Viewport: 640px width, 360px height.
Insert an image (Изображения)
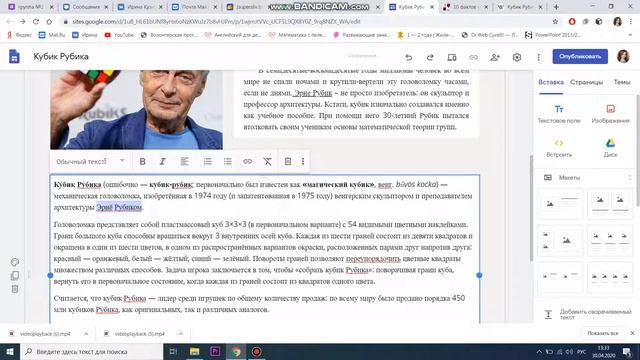pos(610,114)
